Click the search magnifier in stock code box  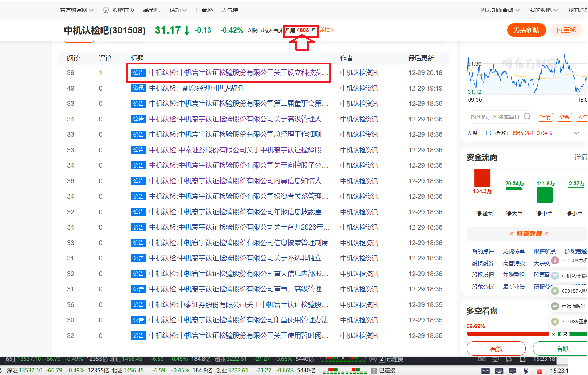click(x=527, y=117)
